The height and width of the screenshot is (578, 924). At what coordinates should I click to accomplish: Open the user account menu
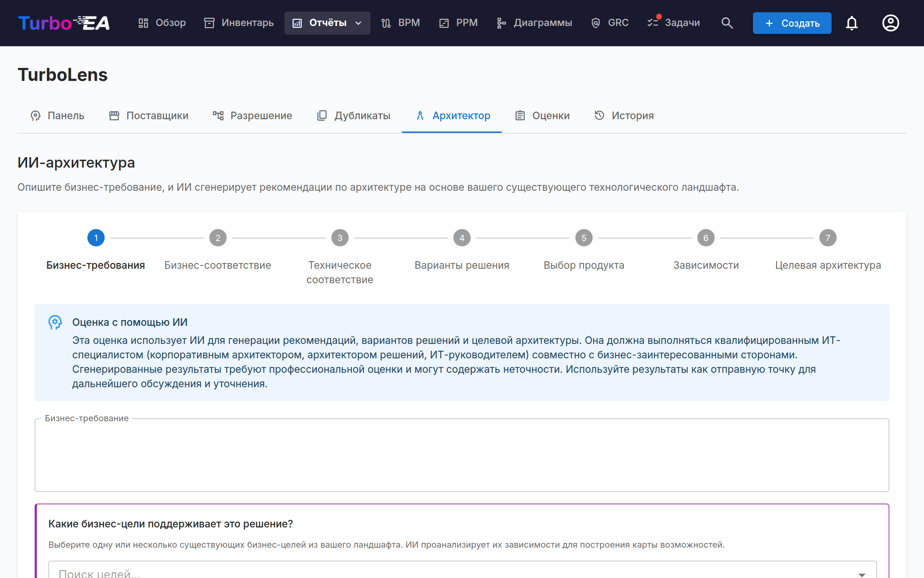(x=890, y=23)
